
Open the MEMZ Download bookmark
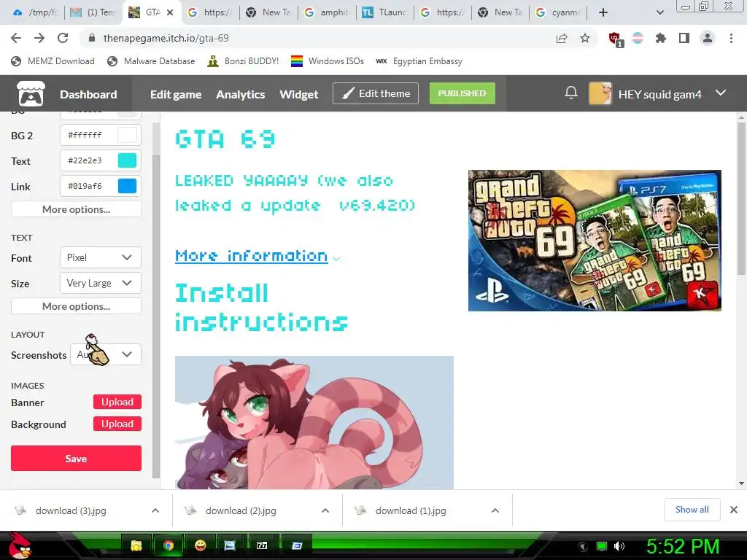(53, 61)
